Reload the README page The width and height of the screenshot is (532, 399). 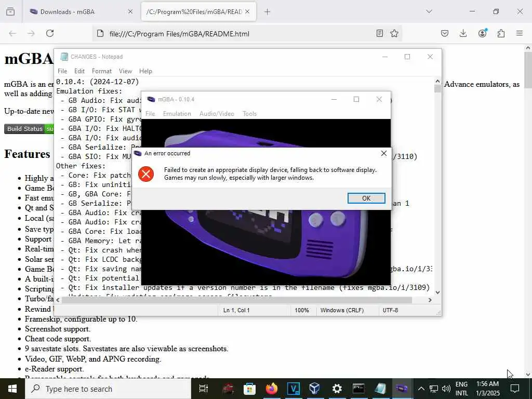coord(50,33)
